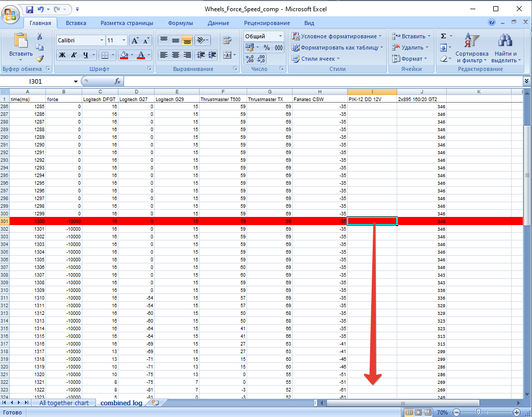The height and width of the screenshot is (417, 532).
Task: Click inside the formula bar
Action: point(322,81)
